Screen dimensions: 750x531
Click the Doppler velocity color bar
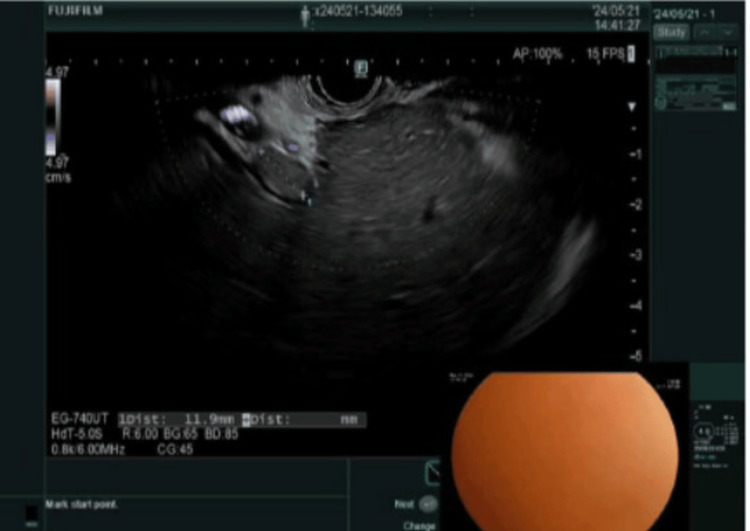tap(53, 117)
